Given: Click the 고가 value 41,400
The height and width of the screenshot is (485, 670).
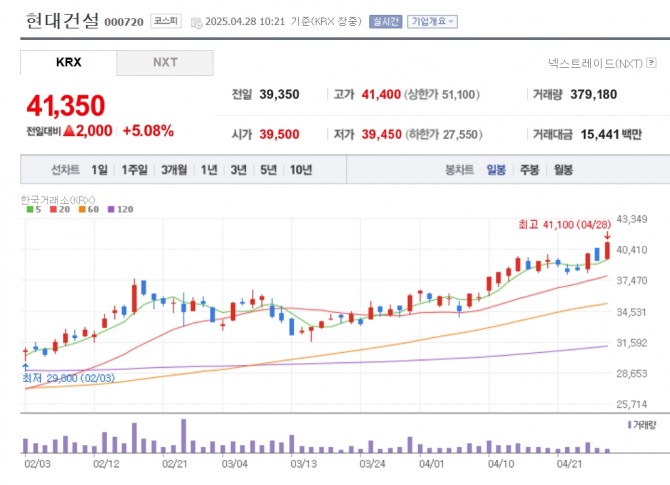Looking at the screenshot, I should click(381, 94).
